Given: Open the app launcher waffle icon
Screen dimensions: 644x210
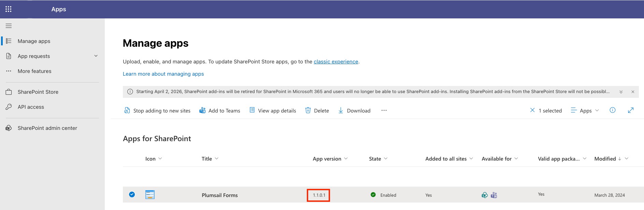Looking at the screenshot, I should (x=9, y=9).
